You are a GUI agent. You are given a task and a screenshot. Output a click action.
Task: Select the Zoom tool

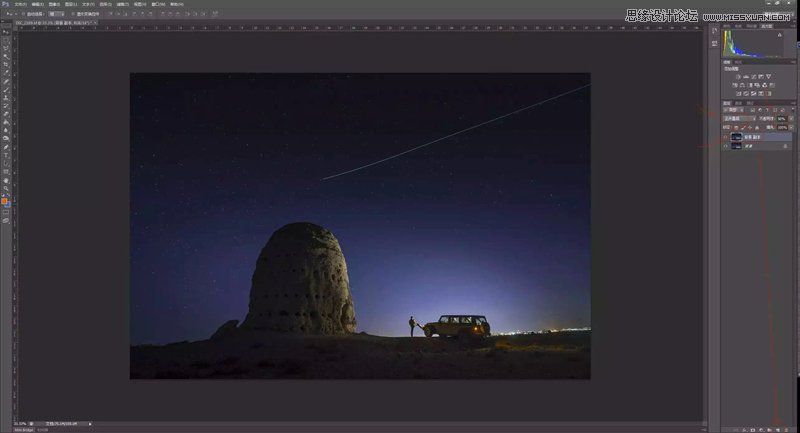click(6, 189)
